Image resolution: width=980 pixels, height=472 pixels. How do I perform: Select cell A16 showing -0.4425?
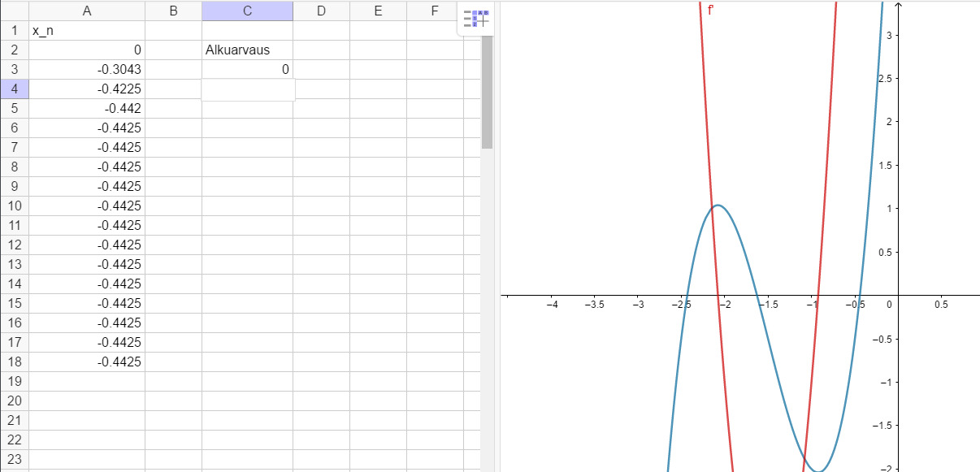[87, 323]
